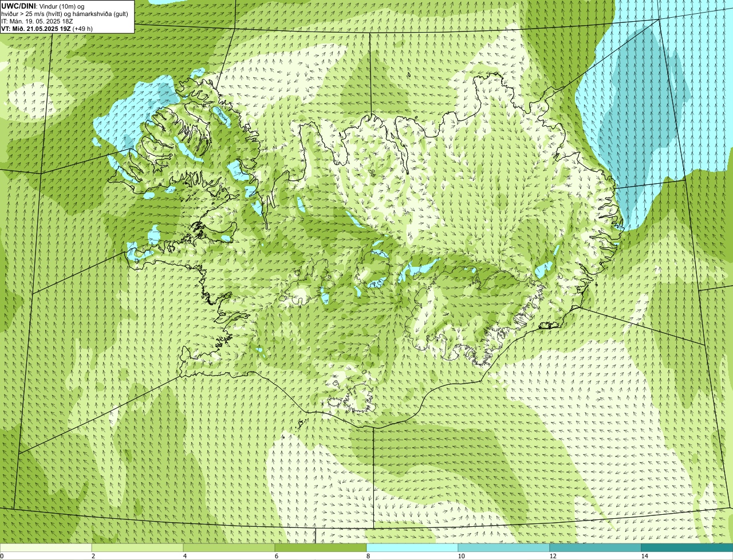Click the 'UWC/DINI' title in the legend
This screenshot has width=733, height=560.
[19, 6]
